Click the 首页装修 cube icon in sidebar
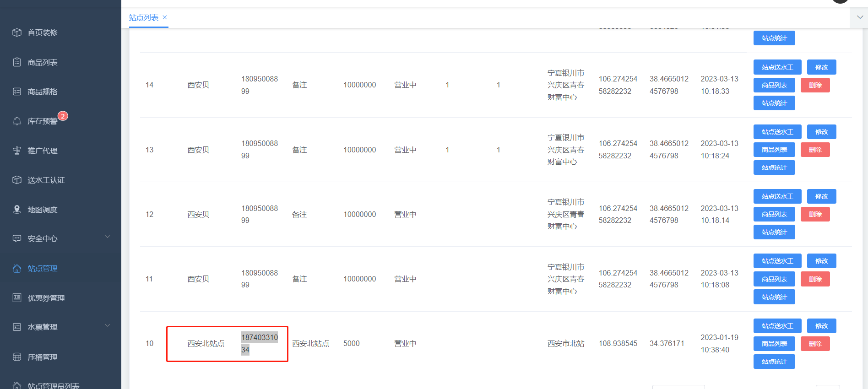This screenshot has height=389, width=868. click(x=17, y=32)
